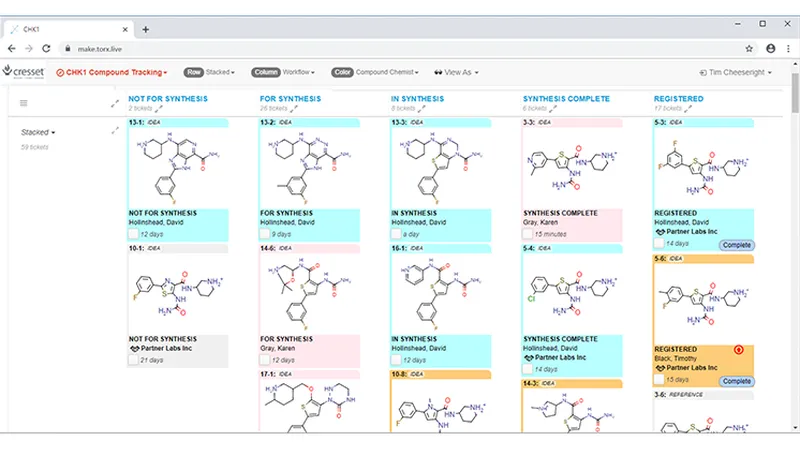Click '15 minutes' on card 3-3
The image size is (800, 450).
tap(551, 234)
